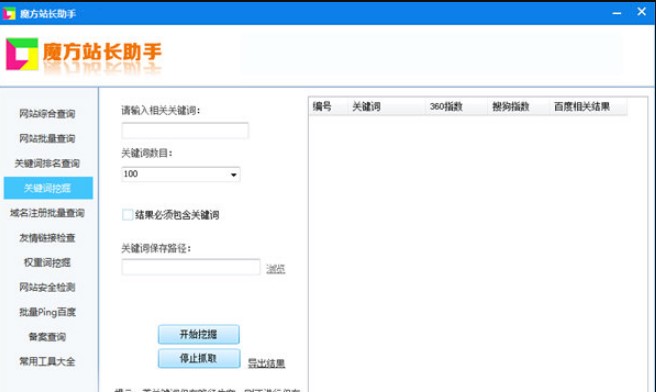Click the 搜狗指数 column header
Screen dimensions: 656x392
click(519, 107)
